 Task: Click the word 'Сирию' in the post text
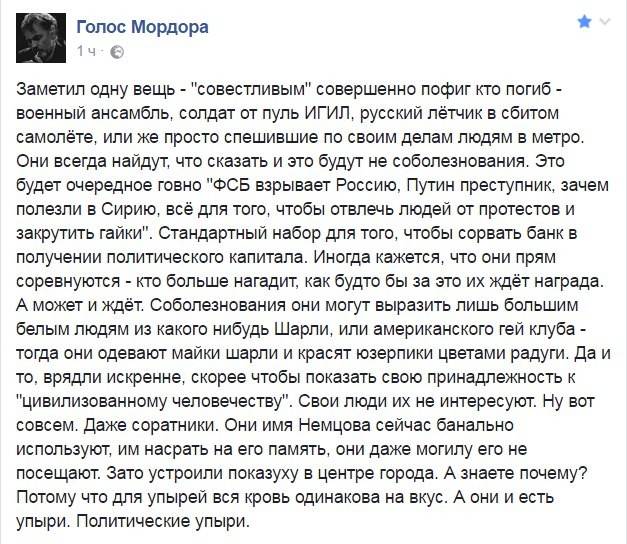point(128,209)
